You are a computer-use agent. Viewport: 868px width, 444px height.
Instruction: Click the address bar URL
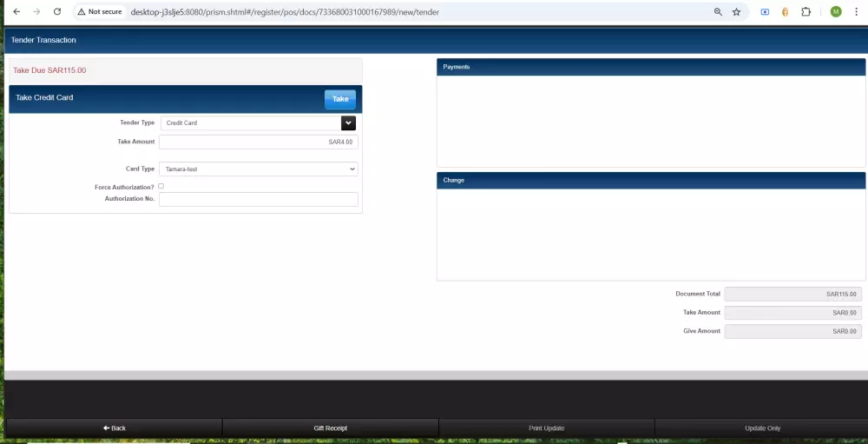(285, 11)
